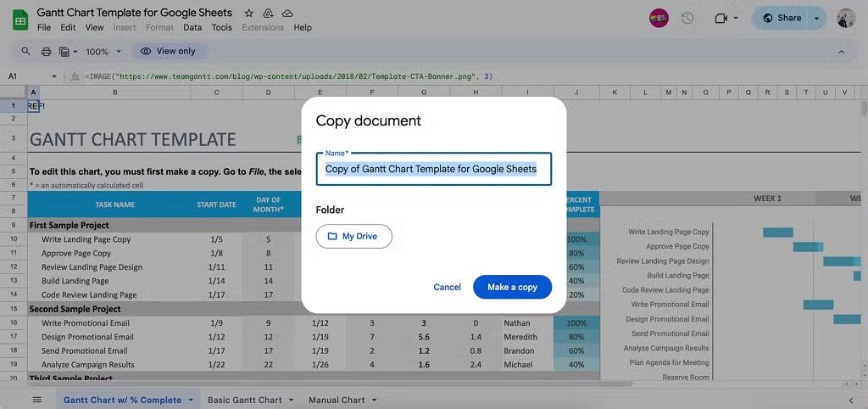This screenshot has width=868, height=409.
Task: Click the add to Drive icon
Action: pyautogui.click(x=268, y=13)
